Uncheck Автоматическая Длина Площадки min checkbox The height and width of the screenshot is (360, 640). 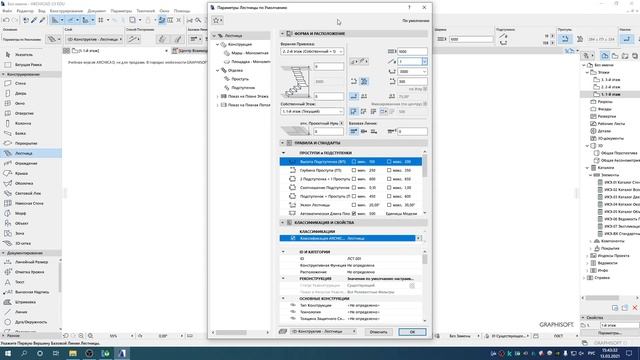pyautogui.click(x=354, y=213)
